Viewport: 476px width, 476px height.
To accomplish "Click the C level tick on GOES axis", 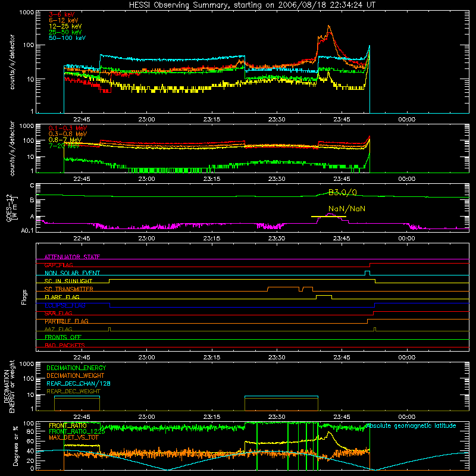I will click(32, 186).
